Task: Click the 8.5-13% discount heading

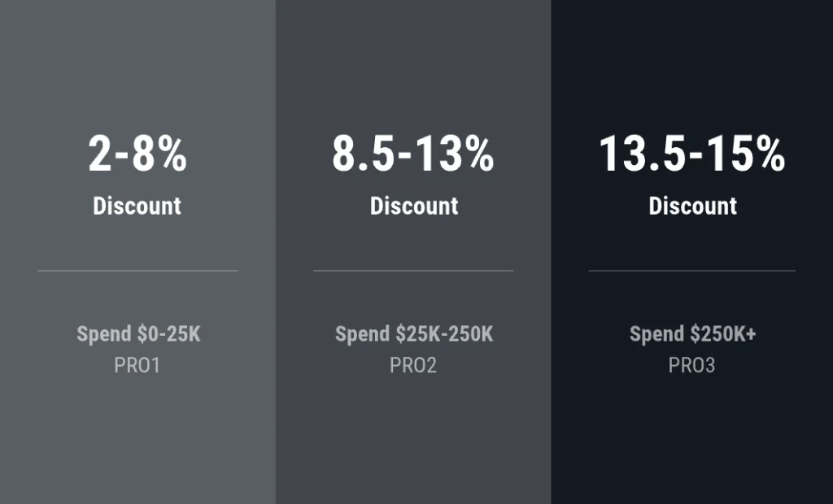Action: 412,154
